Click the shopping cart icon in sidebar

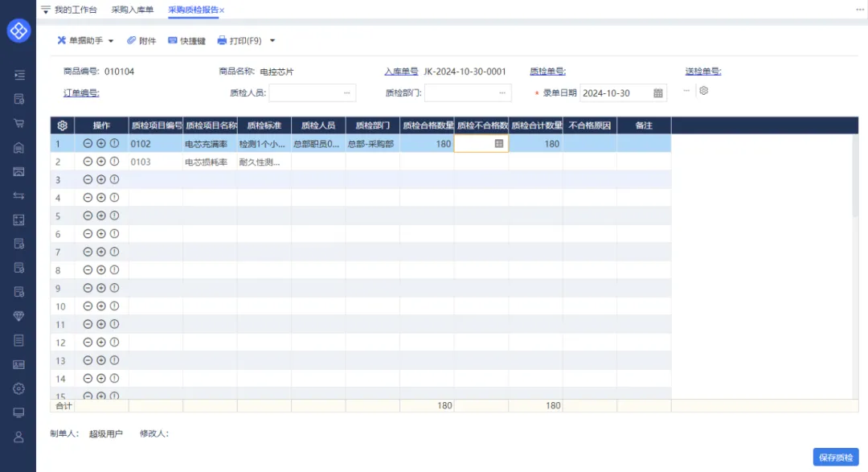(x=18, y=123)
